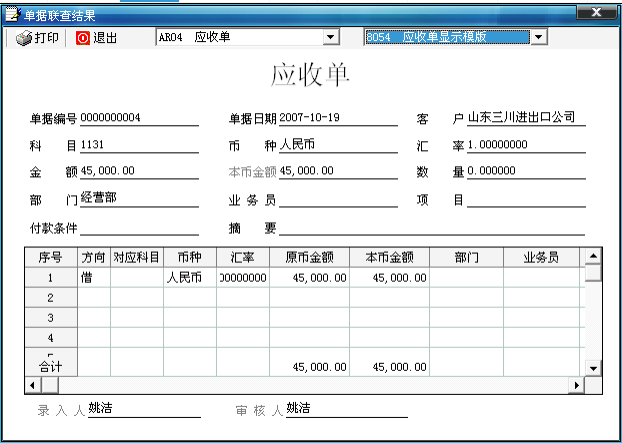The height and width of the screenshot is (443, 622).
Task: Click the 合计 原币金额 total 45,000.00
Action: pyautogui.click(x=309, y=366)
